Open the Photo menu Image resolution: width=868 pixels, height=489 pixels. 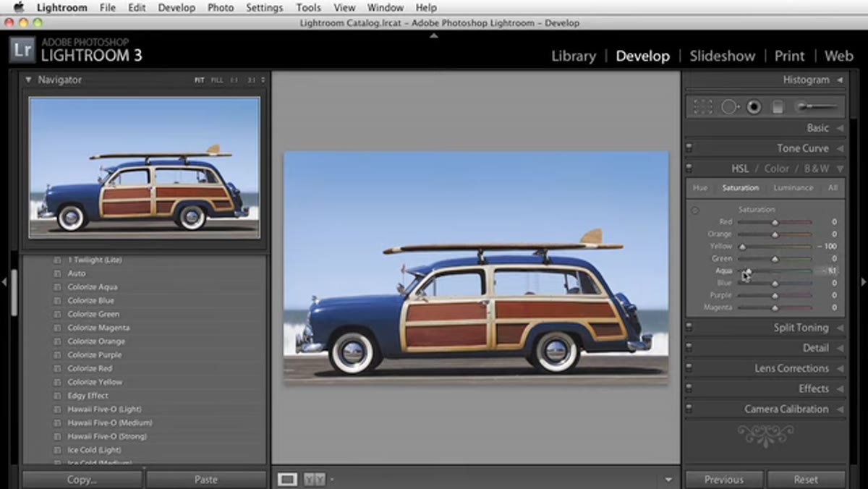pyautogui.click(x=220, y=7)
